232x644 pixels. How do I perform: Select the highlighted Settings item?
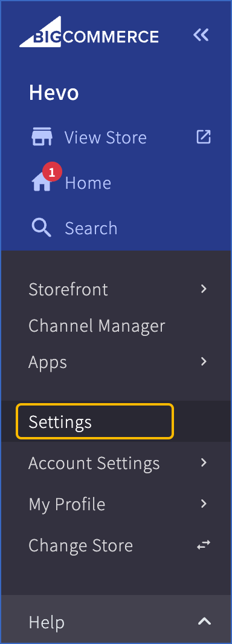click(x=95, y=421)
